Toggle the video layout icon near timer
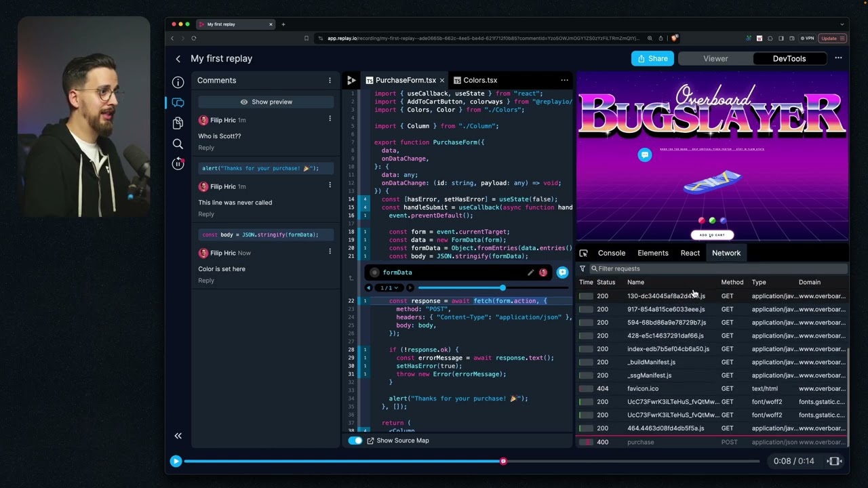The image size is (868, 488). tap(834, 461)
